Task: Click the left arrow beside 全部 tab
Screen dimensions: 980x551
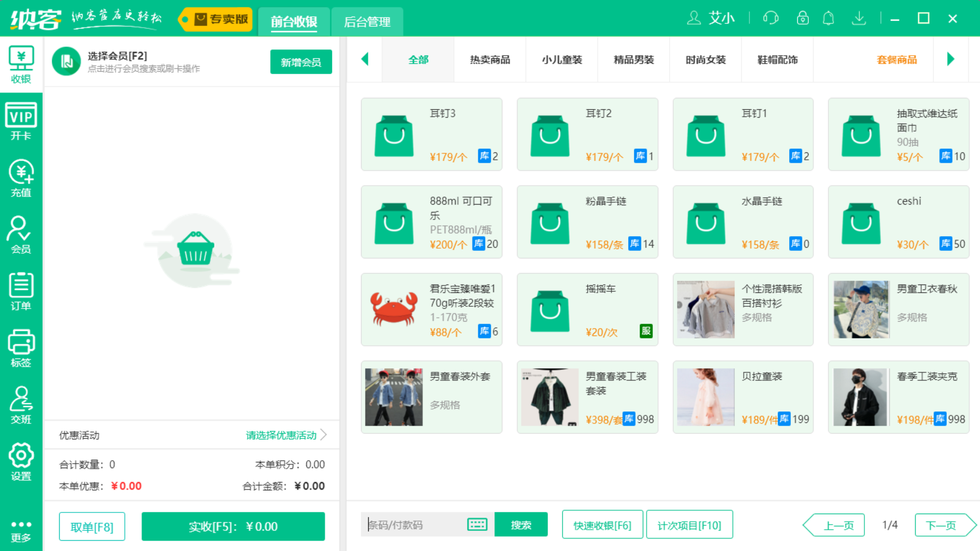Action: coord(364,59)
